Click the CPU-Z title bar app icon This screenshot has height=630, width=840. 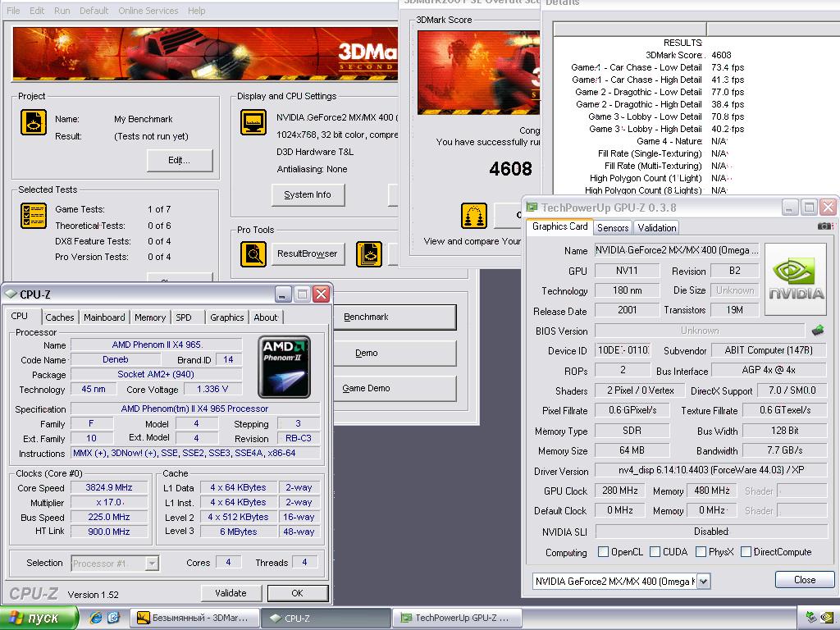(11, 294)
